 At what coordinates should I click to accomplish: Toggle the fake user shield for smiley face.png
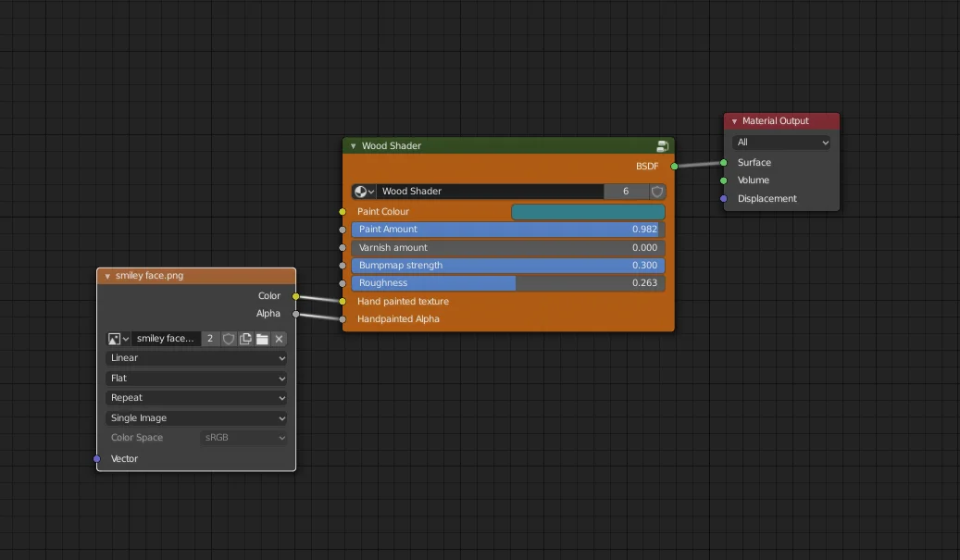pyautogui.click(x=228, y=339)
